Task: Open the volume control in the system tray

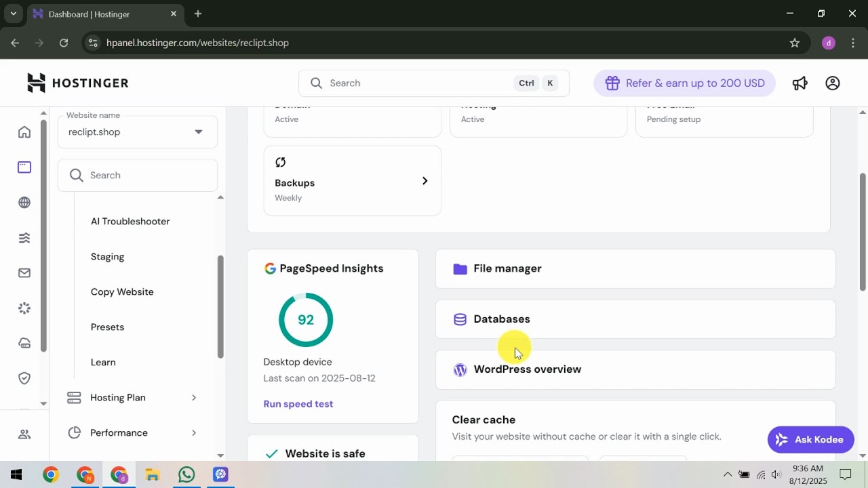Action: [776, 474]
